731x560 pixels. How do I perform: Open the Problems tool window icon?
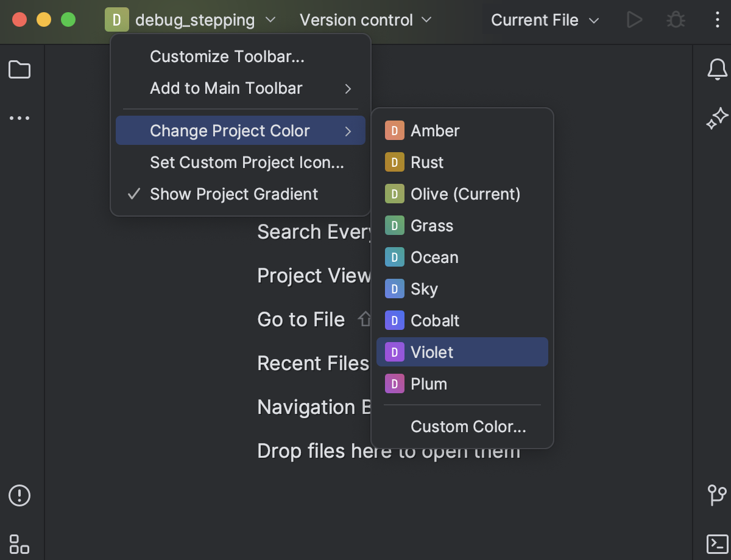coord(20,496)
